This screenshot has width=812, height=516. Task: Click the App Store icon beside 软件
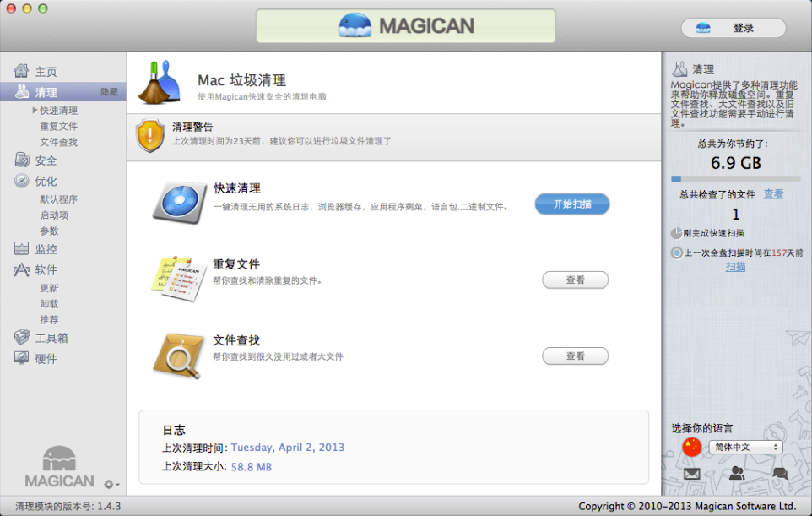[x=21, y=269]
